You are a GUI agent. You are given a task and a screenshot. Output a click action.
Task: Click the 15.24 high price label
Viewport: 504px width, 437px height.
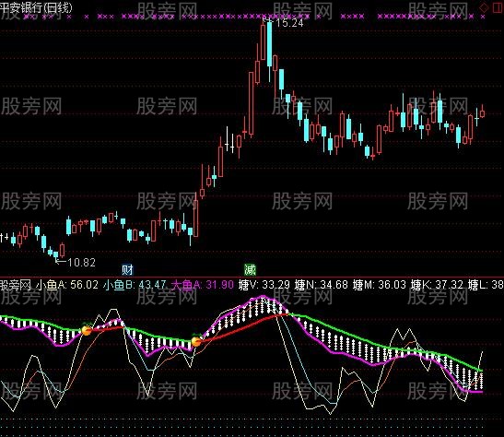(x=289, y=23)
